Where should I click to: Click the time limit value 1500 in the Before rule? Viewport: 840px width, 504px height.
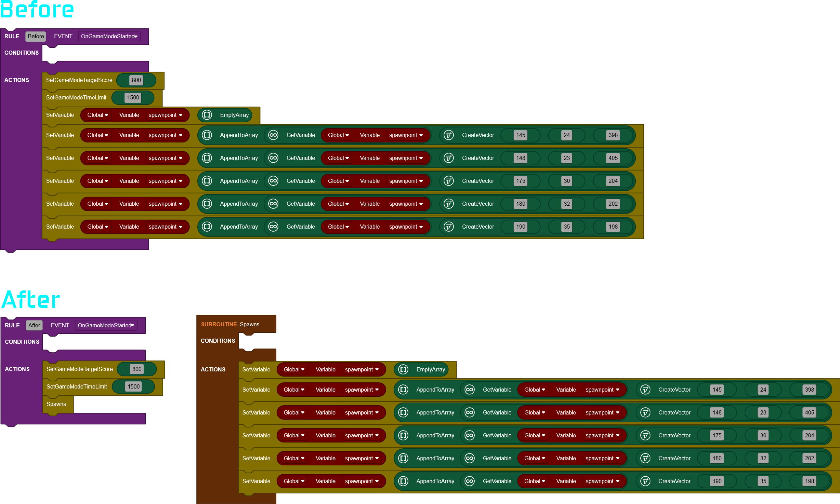(133, 97)
